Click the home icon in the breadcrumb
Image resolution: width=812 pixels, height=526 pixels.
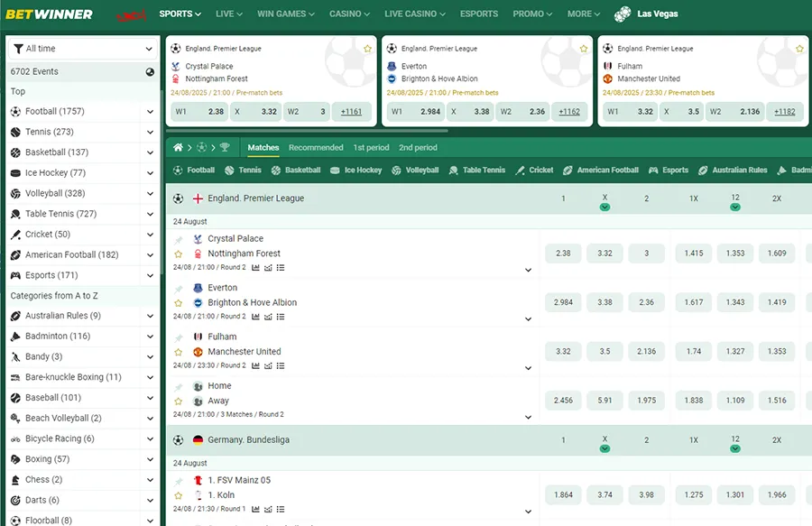tap(178, 148)
